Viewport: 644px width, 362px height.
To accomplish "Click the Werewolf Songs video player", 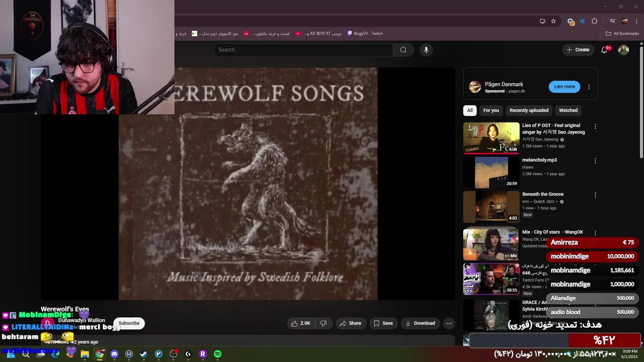I will (x=248, y=184).
